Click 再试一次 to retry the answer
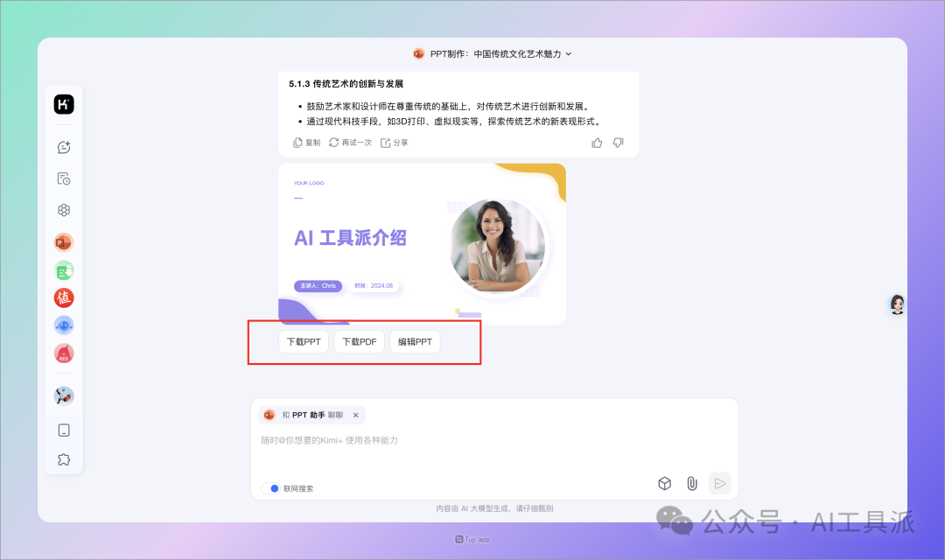This screenshot has width=945, height=560. click(350, 143)
